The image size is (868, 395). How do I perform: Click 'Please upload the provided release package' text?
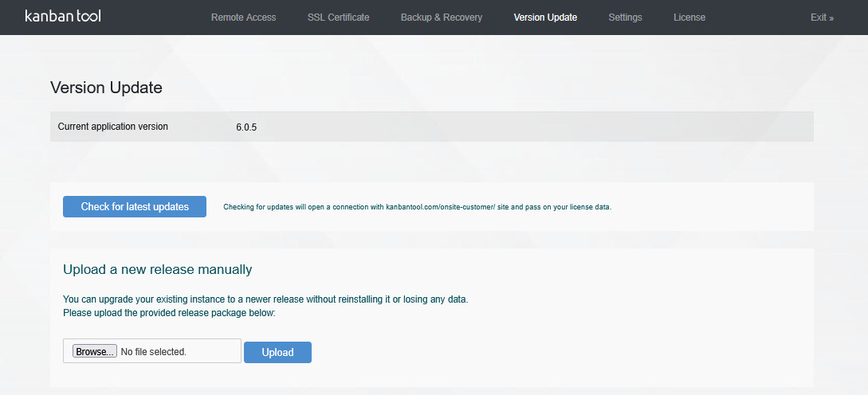(170, 313)
